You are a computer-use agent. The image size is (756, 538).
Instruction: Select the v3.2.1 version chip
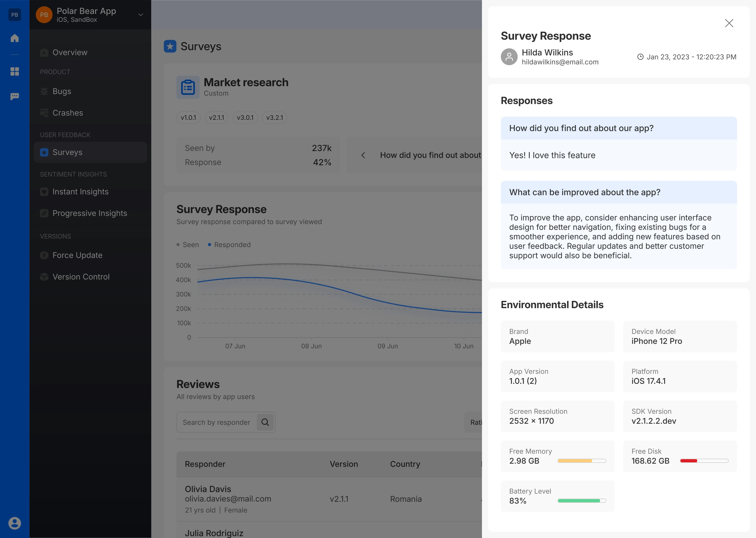(x=274, y=118)
